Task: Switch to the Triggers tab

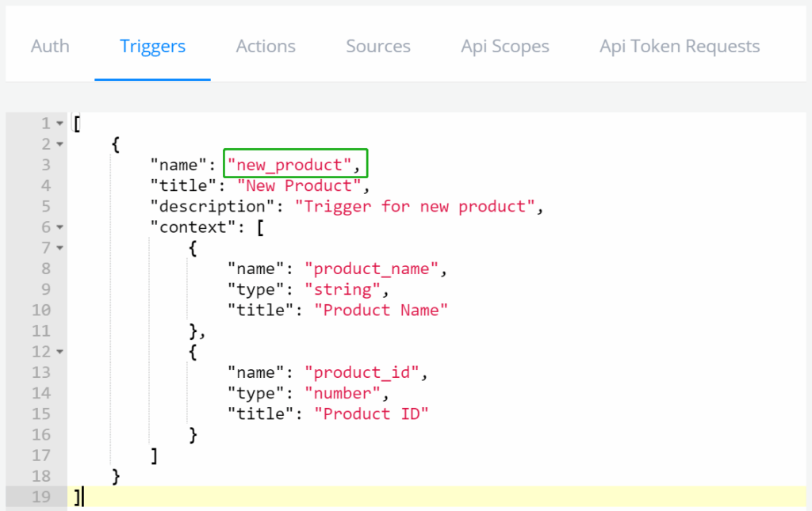Action: (x=152, y=47)
